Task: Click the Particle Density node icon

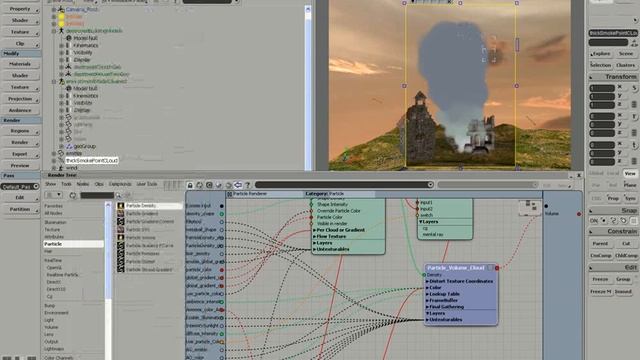Action: [x=121, y=206]
